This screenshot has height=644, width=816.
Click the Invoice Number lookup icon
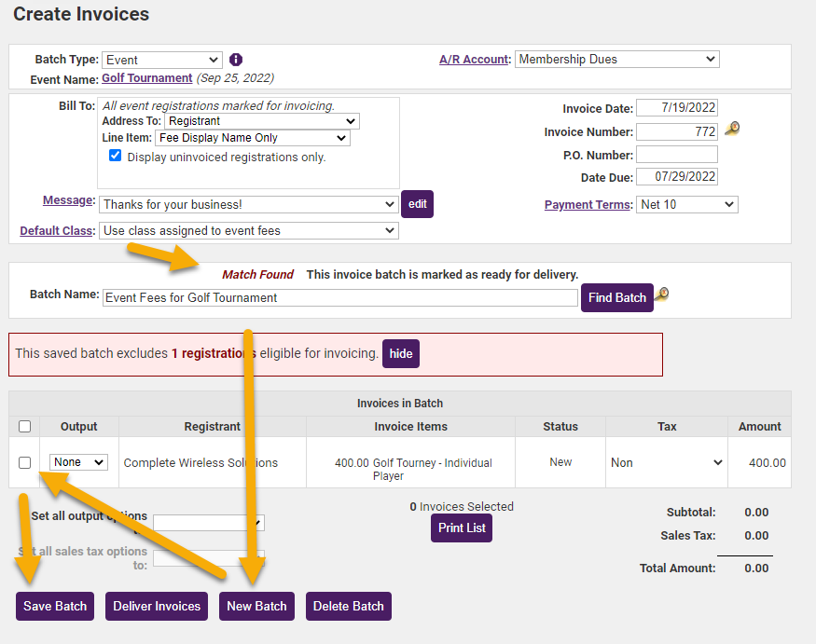point(732,130)
